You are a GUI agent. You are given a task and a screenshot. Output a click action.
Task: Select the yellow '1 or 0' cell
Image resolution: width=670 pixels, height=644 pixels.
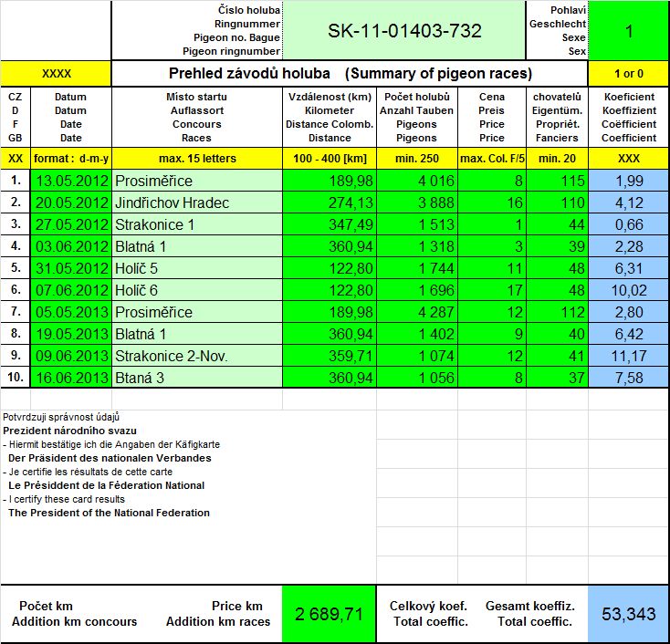point(628,73)
